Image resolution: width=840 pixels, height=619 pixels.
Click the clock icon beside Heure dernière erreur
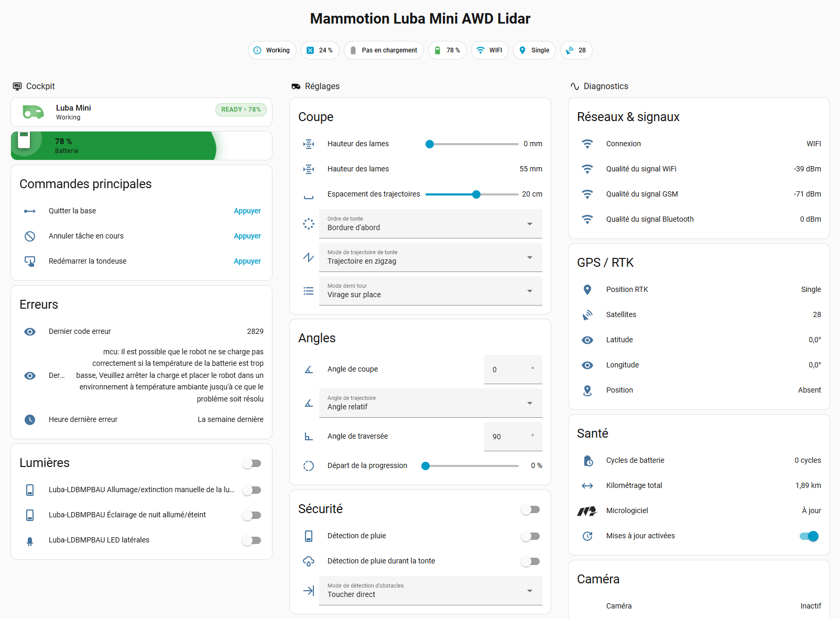pos(30,419)
